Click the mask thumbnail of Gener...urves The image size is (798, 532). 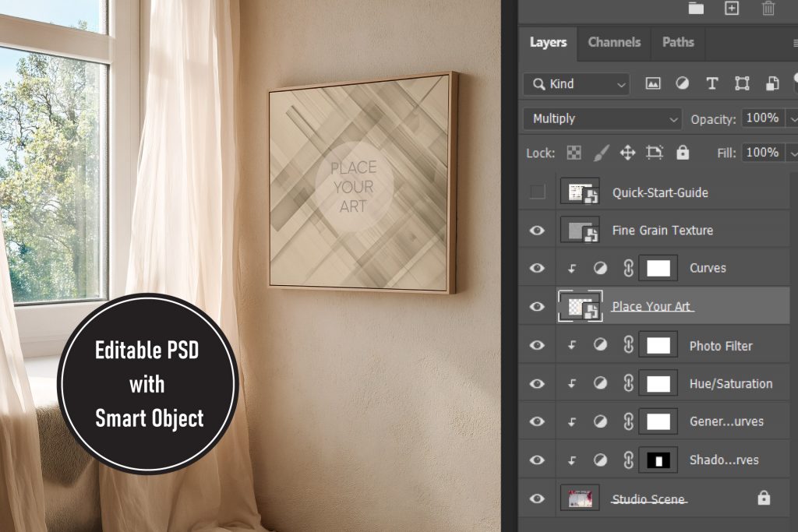pos(658,421)
